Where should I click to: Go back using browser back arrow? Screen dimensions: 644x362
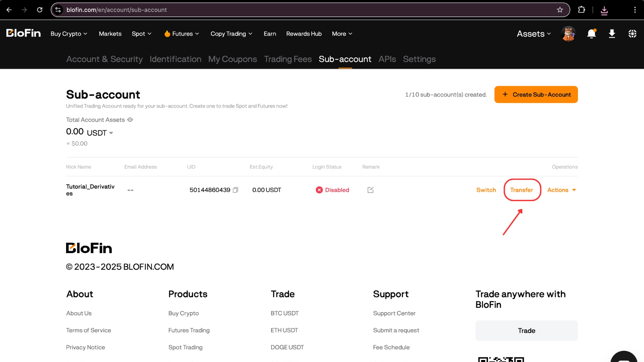pos(9,10)
